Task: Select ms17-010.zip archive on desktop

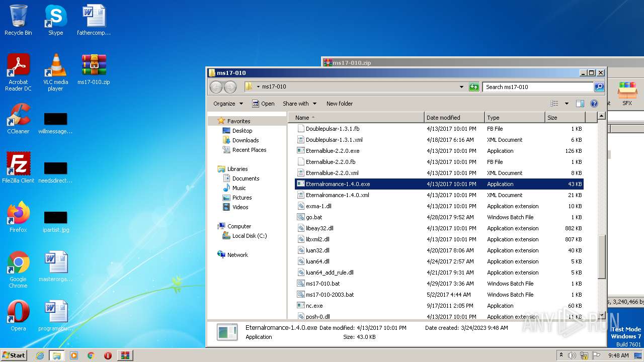Action: coord(94,69)
